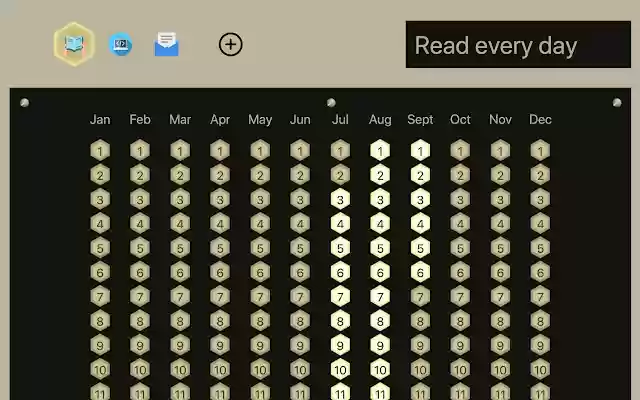This screenshot has width=640, height=400.
Task: Mark day 9 in the Jan column
Action: coord(100,345)
